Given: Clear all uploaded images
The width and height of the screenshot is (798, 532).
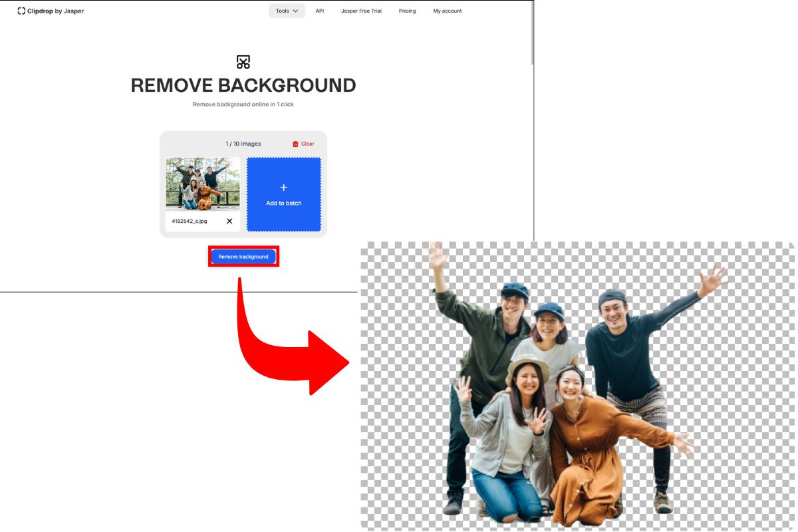Looking at the screenshot, I should (x=303, y=144).
